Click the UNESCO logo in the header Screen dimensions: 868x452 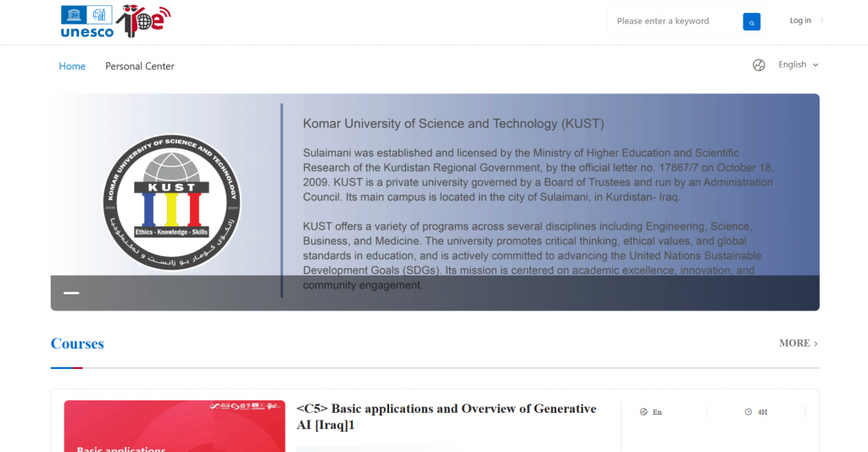pyautogui.click(x=87, y=21)
